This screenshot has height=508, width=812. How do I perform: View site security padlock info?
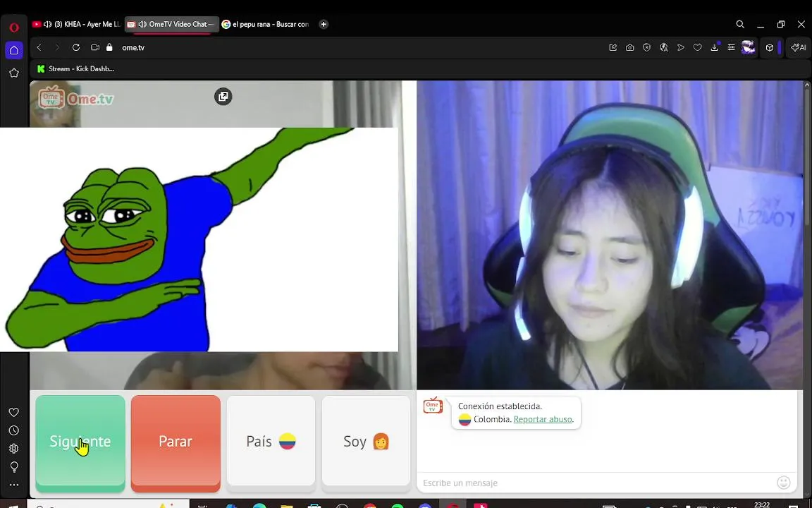[109, 47]
